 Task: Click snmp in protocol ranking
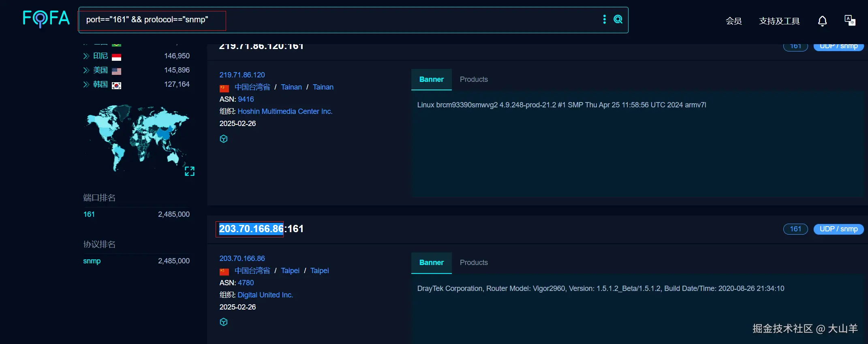(92, 261)
